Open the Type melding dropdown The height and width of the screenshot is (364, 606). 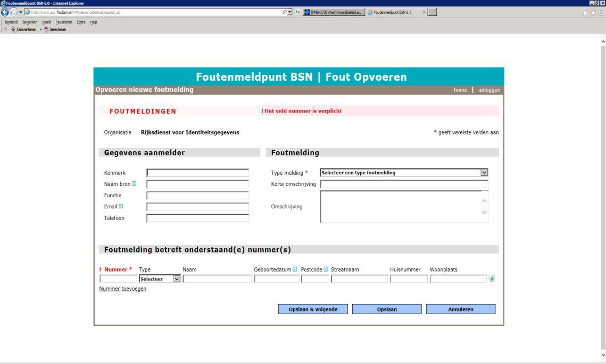[x=484, y=173]
